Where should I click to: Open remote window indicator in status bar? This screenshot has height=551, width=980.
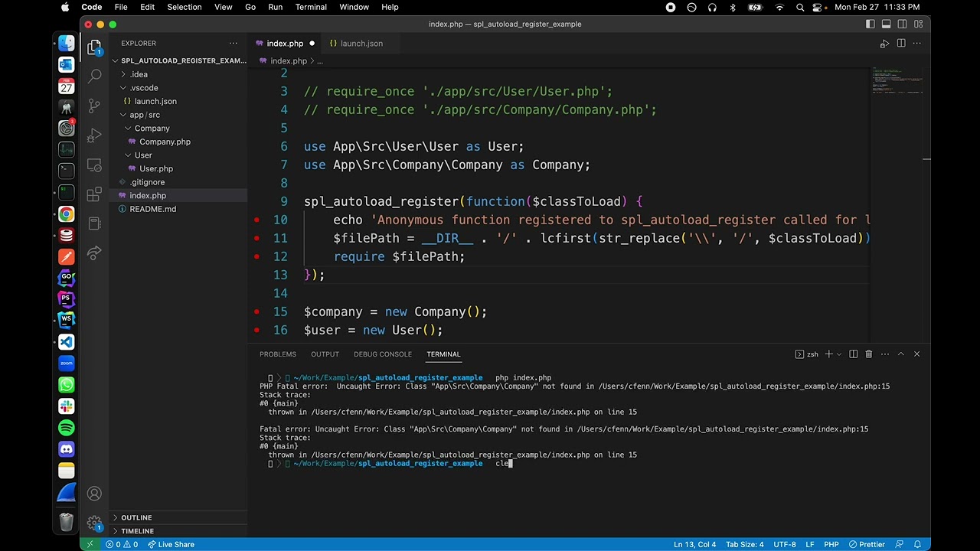tap(90, 544)
